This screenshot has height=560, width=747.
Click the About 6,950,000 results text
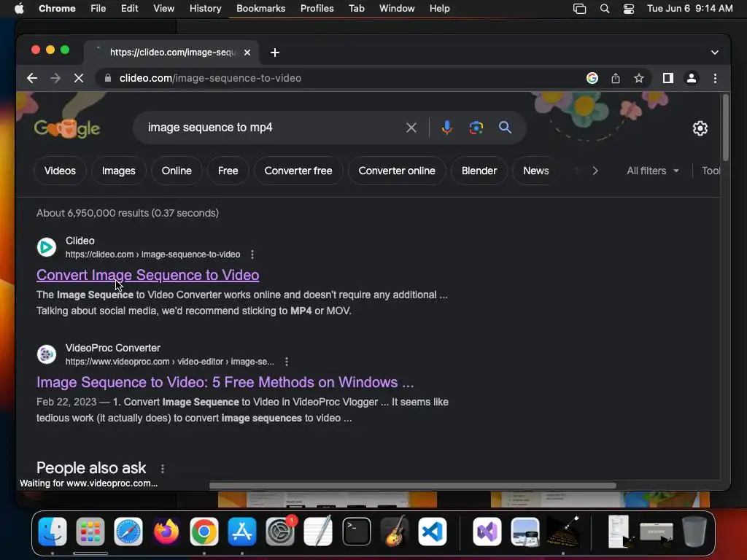point(128,213)
